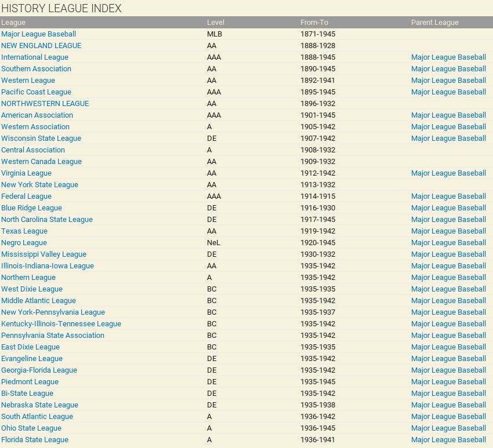This screenshot has width=493, height=448.
Task: View Western Canada League
Action: [x=42, y=162]
